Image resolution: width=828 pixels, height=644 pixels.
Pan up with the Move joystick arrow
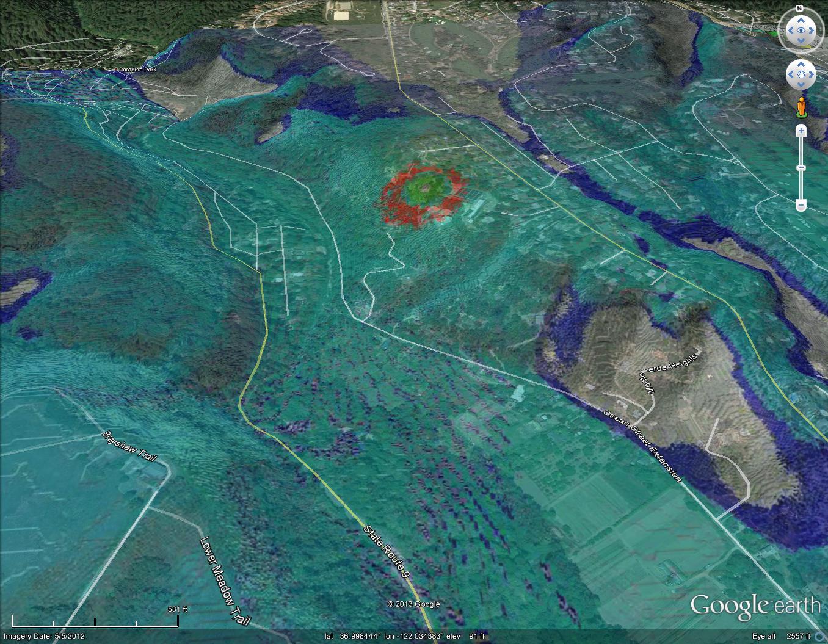tap(800, 65)
